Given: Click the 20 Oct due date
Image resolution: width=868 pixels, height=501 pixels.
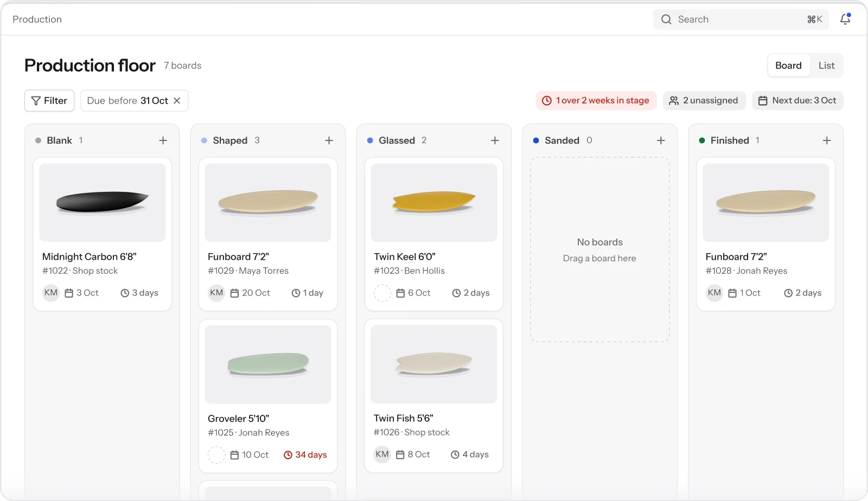Looking at the screenshot, I should coord(250,293).
